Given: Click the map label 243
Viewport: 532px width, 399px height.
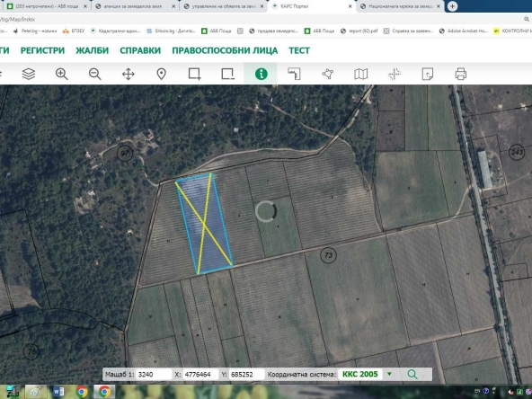Looking at the screenshot, I should (x=517, y=152).
